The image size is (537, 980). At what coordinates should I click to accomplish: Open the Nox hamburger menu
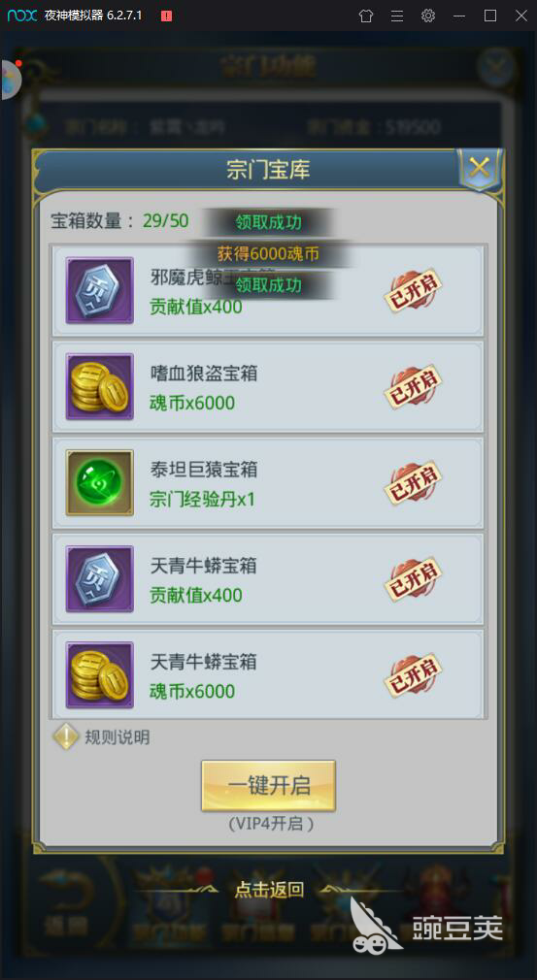click(x=397, y=16)
